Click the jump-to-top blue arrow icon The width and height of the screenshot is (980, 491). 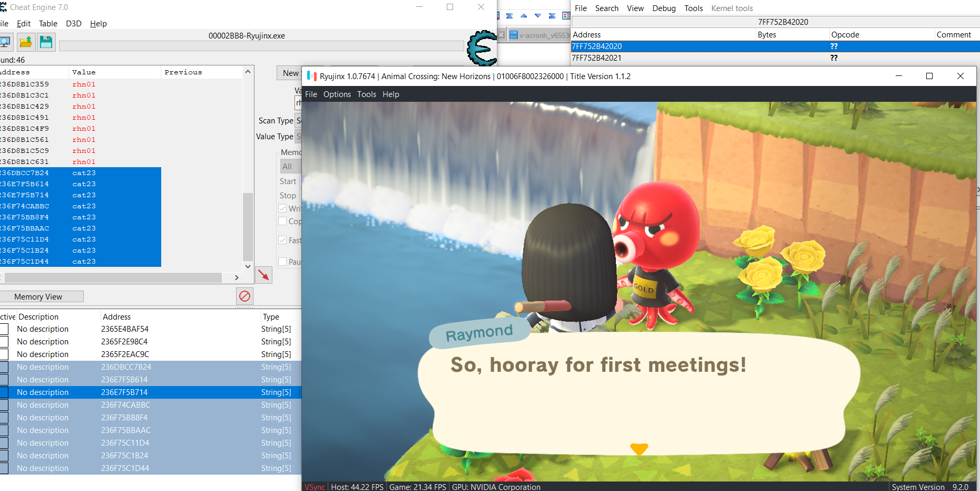tap(509, 16)
